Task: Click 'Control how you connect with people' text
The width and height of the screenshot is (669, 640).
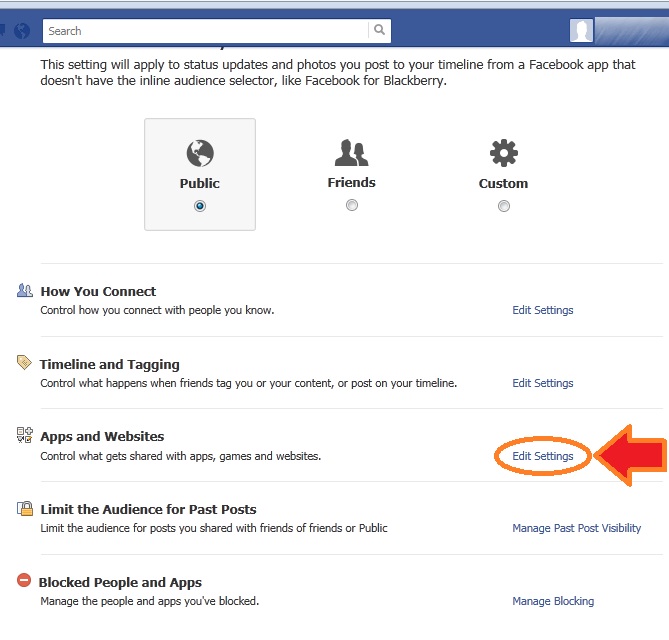Action: click(x=157, y=310)
